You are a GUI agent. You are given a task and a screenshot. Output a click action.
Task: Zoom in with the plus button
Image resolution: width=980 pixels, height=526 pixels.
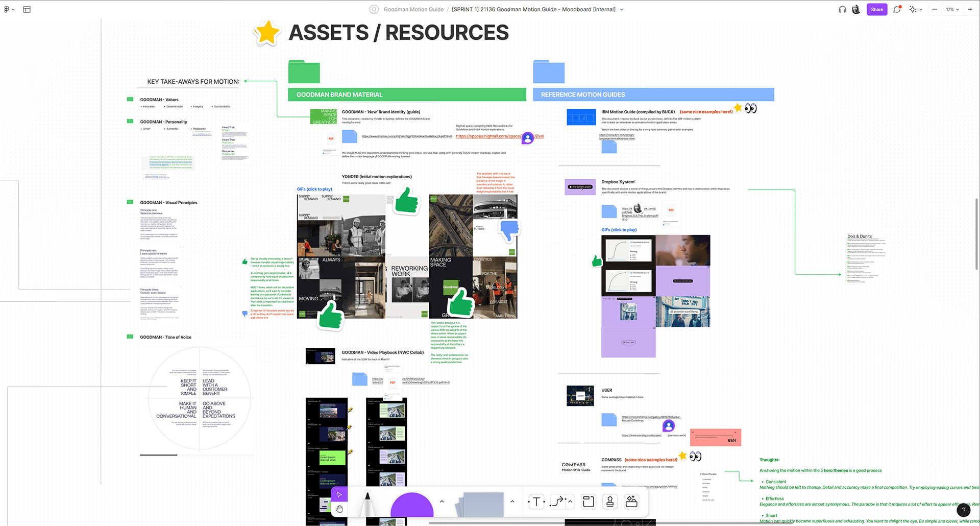pos(970,9)
